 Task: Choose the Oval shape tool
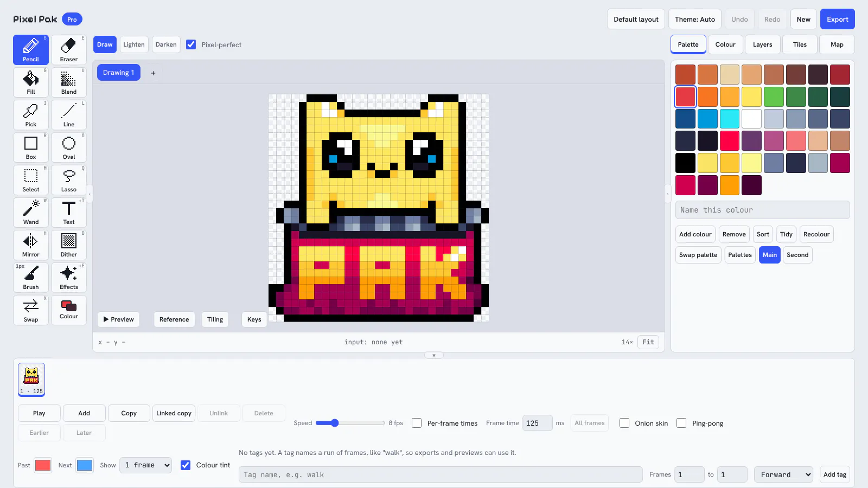[x=69, y=147]
